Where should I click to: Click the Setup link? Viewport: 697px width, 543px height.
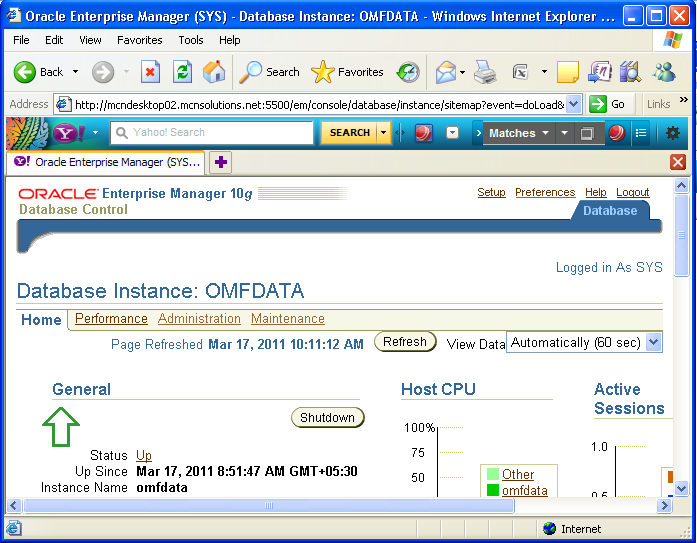pos(491,192)
